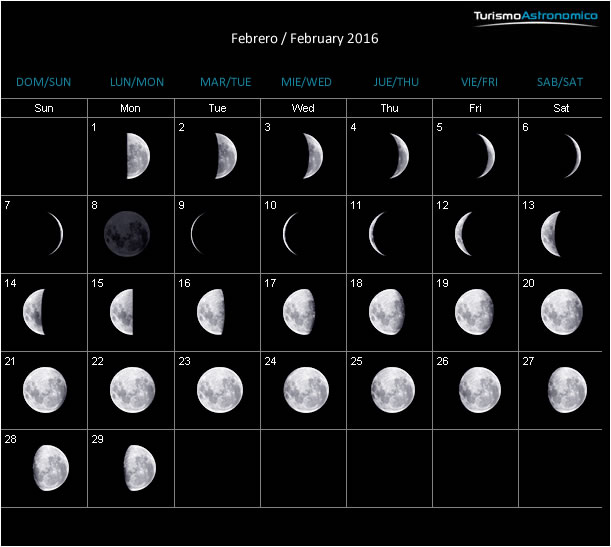
Task: Click the full moon on February 23
Action: (x=220, y=390)
